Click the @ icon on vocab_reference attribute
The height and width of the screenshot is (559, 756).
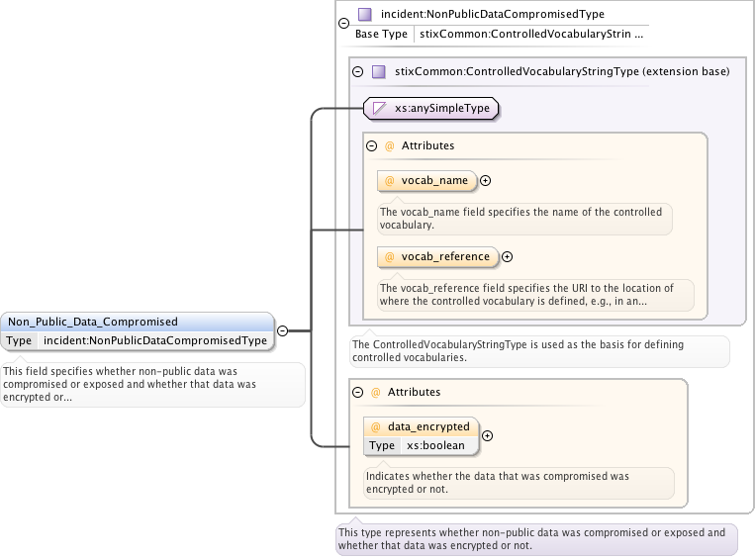coord(389,256)
